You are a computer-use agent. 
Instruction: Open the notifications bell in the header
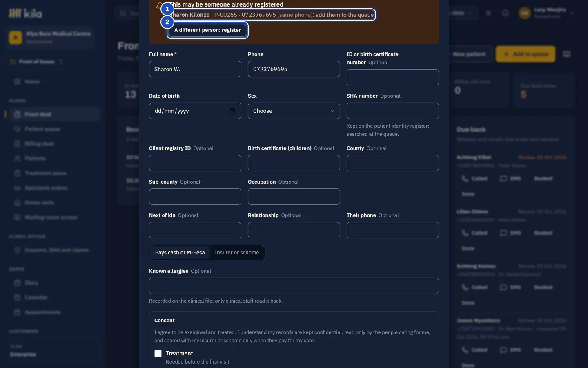(506, 13)
